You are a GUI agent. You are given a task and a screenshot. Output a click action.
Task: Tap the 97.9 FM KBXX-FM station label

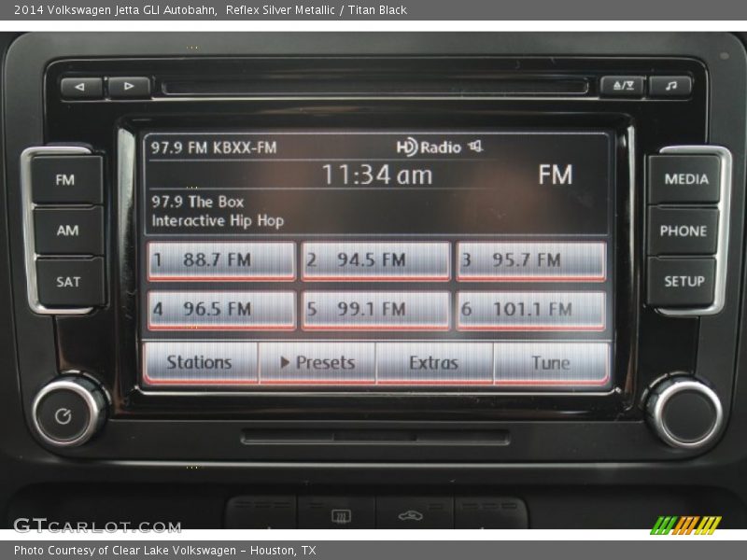214,147
